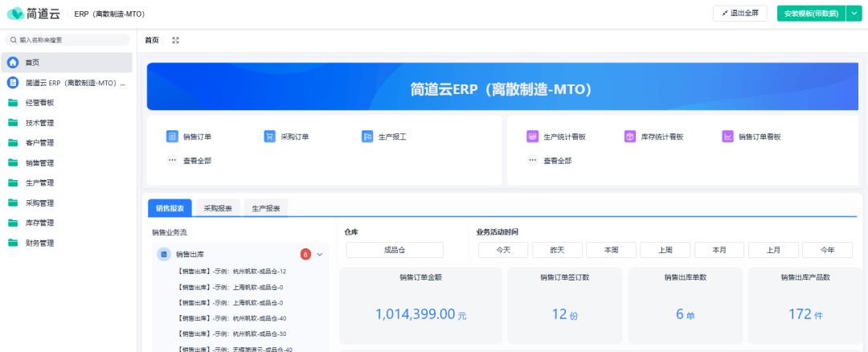The width and height of the screenshot is (868, 352).
Task: Click the 销售订单签订数 12 份 card
Action: point(565,305)
